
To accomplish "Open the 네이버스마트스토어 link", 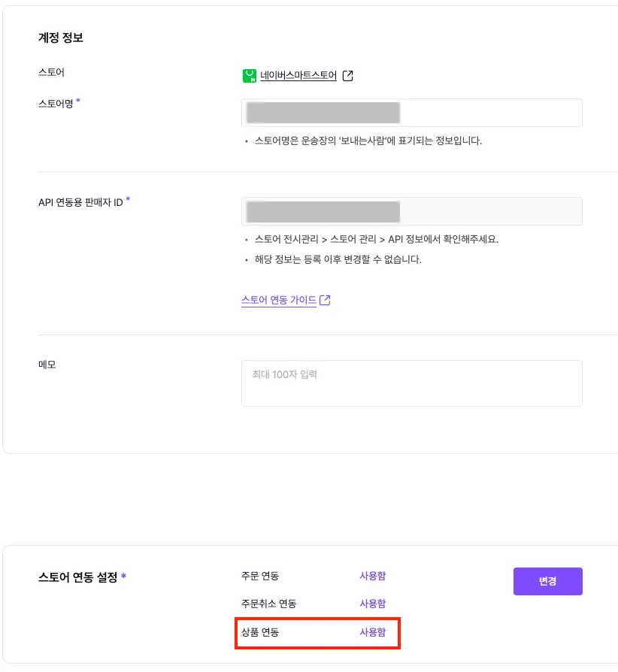I will click(x=298, y=76).
